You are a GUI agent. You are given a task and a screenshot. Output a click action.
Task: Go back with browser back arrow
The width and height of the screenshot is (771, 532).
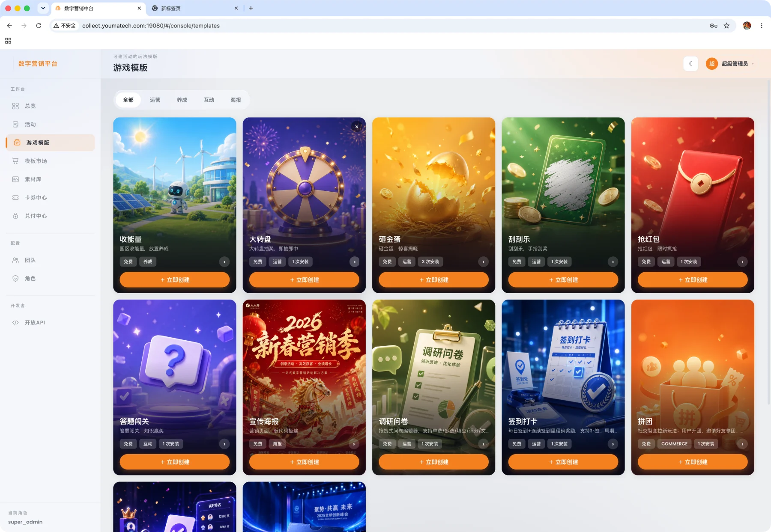(x=9, y=26)
